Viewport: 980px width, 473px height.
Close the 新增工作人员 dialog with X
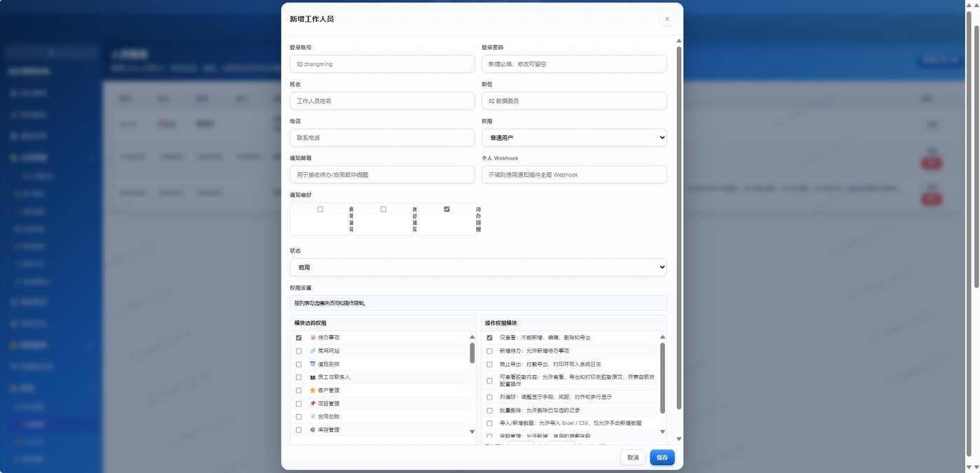667,19
